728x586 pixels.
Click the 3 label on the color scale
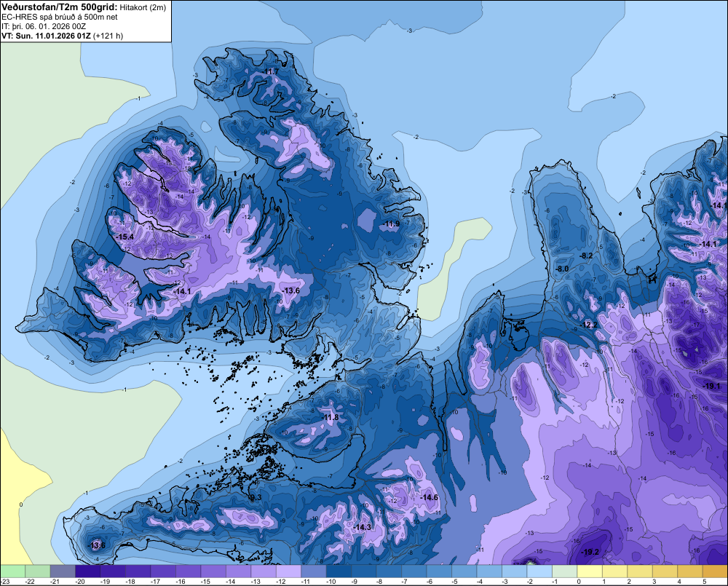654,582
